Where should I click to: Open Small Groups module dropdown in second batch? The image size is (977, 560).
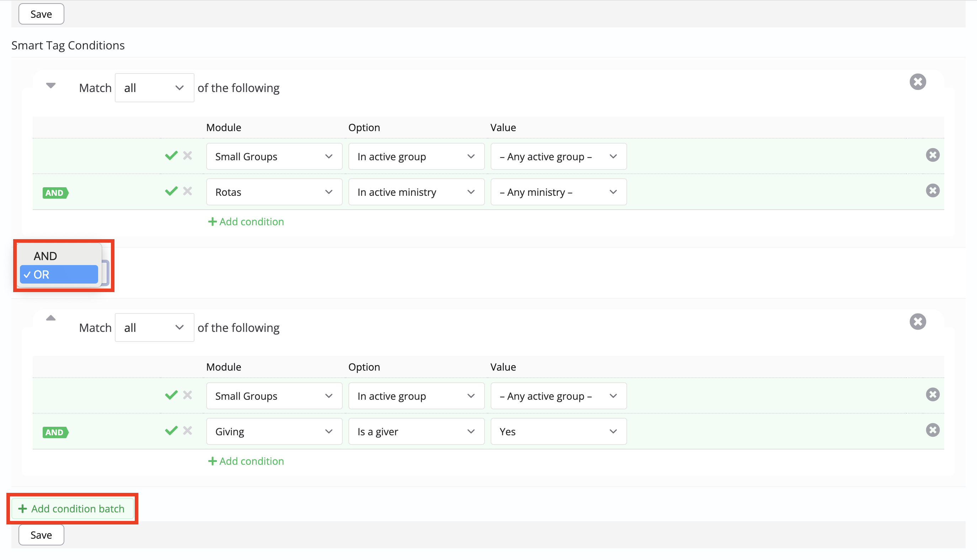click(x=274, y=396)
